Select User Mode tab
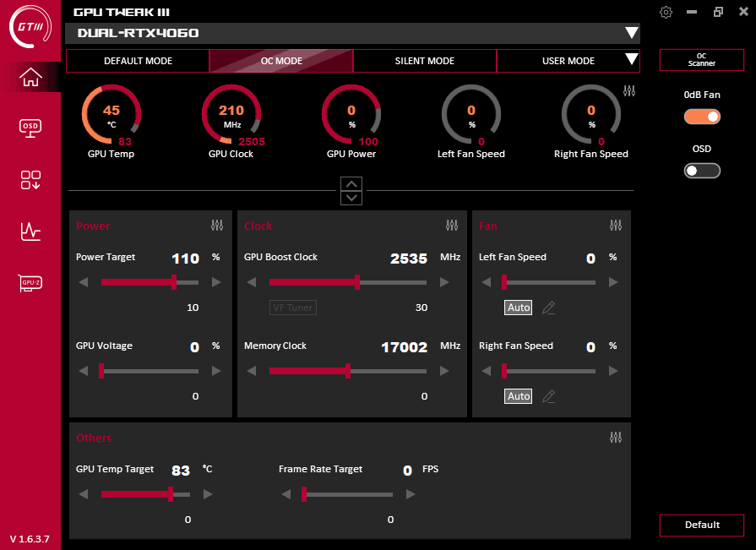 [568, 61]
